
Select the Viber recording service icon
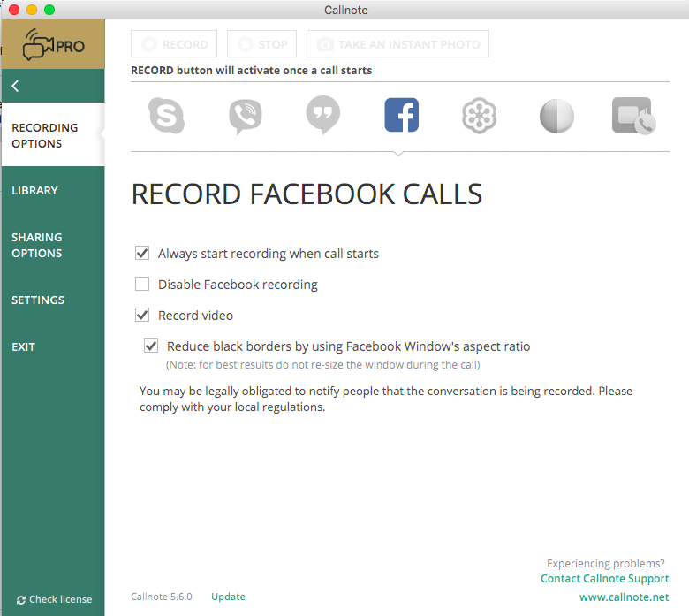point(246,116)
